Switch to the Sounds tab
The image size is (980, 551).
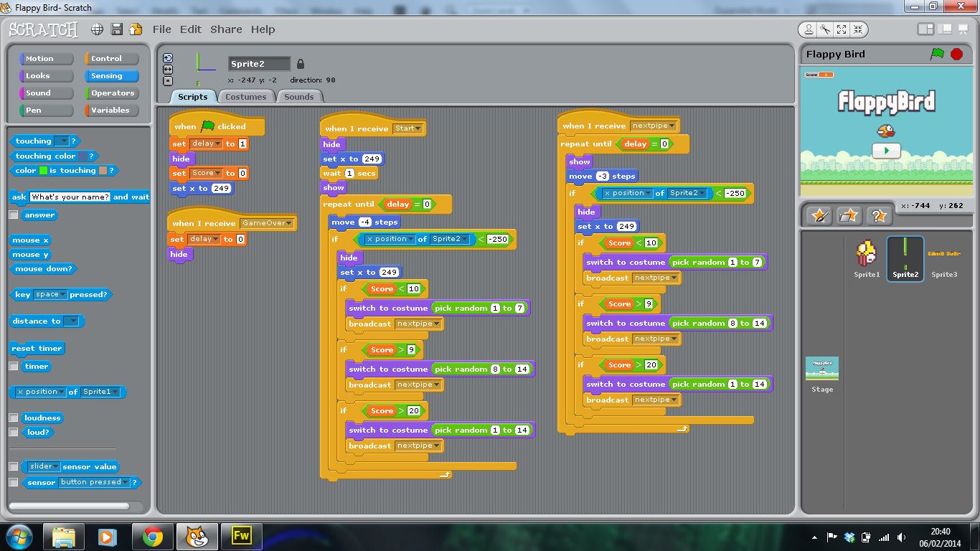299,97
